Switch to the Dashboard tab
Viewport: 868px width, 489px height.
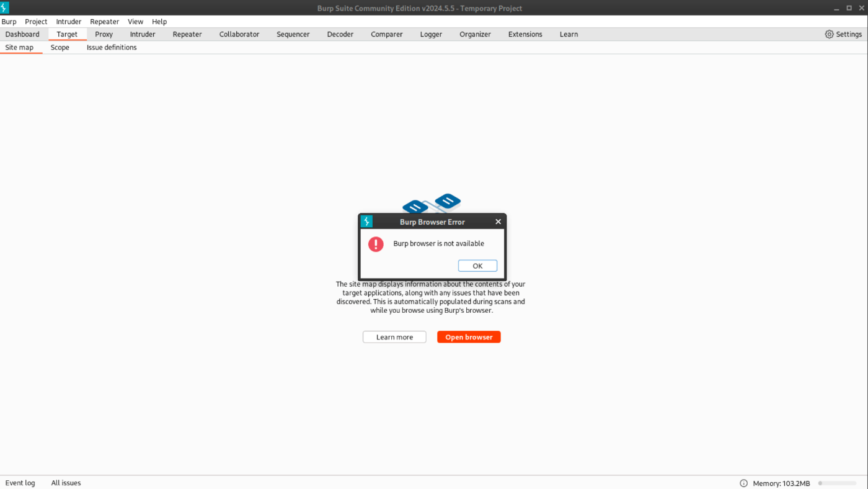[x=22, y=34]
